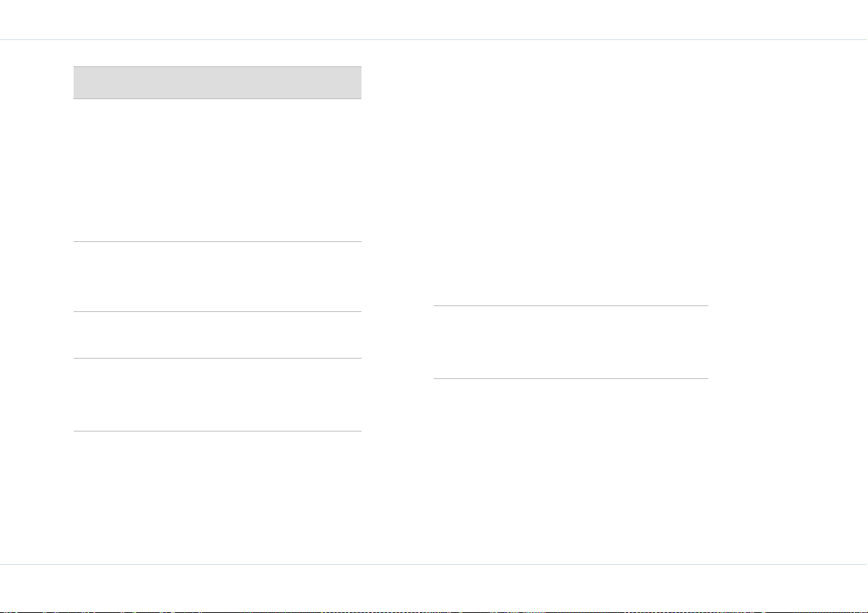
Task: Select the second blank row of left table
Action: (217, 276)
